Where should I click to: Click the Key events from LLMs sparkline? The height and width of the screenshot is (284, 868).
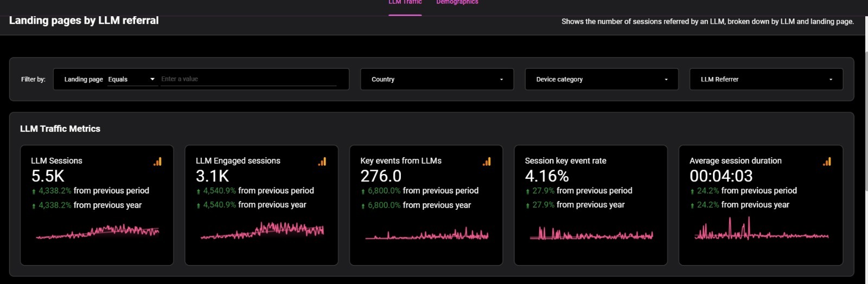[x=427, y=234]
